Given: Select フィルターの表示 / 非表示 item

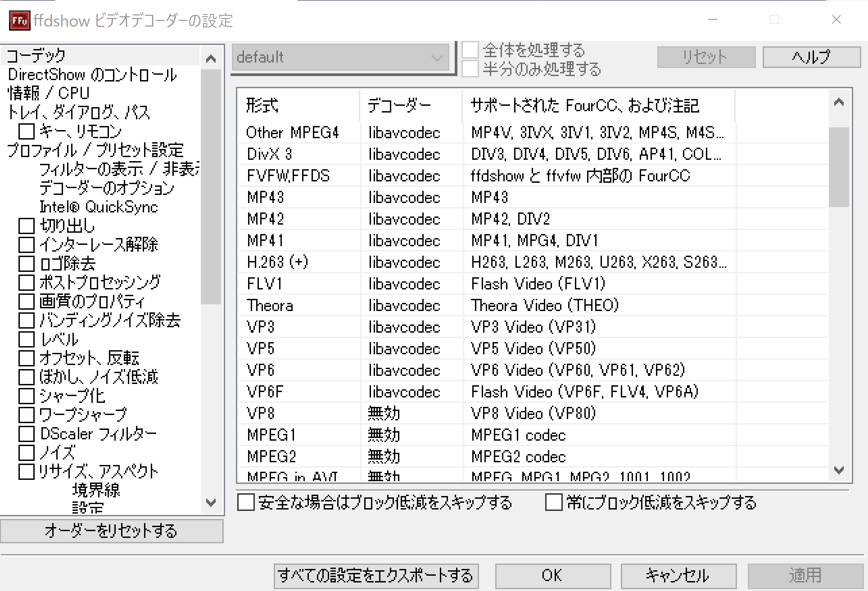Looking at the screenshot, I should click(119, 169).
